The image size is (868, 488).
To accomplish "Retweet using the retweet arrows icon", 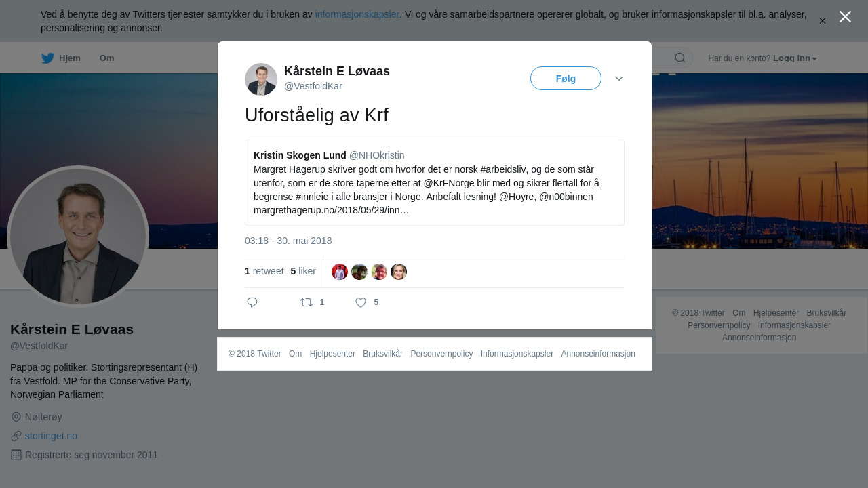I will [307, 302].
